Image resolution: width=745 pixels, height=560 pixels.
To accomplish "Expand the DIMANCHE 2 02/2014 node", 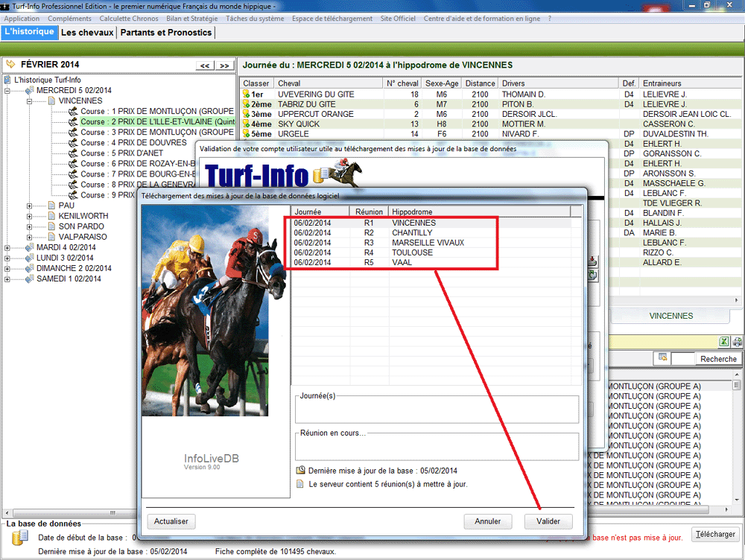I will click(x=7, y=268).
